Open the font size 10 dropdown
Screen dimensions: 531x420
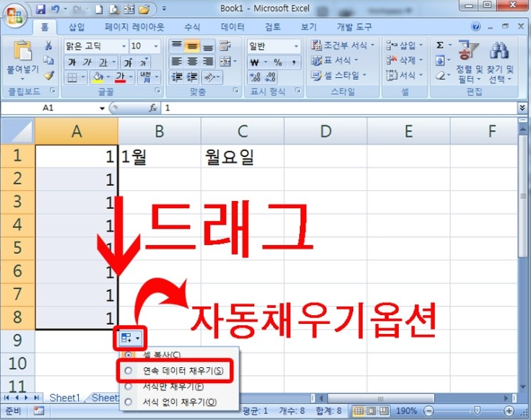point(156,46)
